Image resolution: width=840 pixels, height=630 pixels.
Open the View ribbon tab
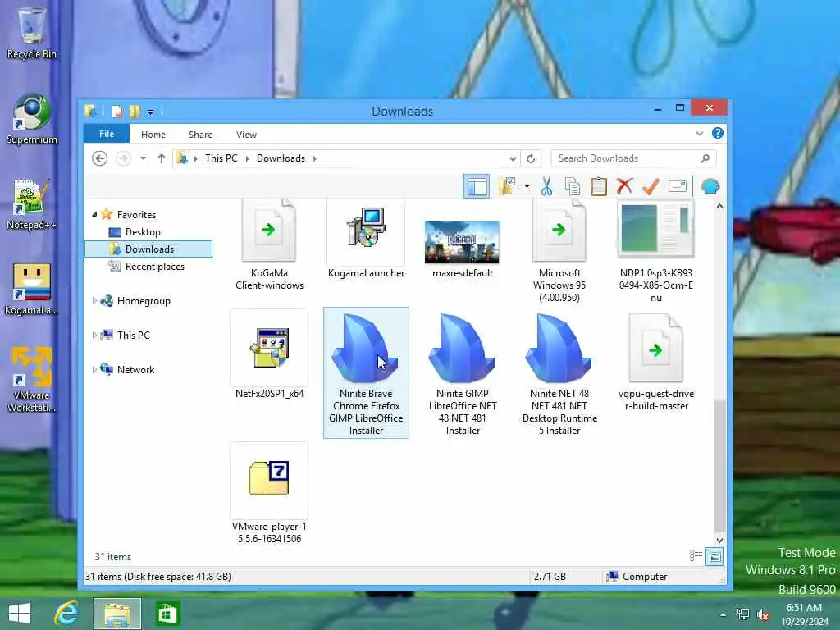click(x=246, y=135)
